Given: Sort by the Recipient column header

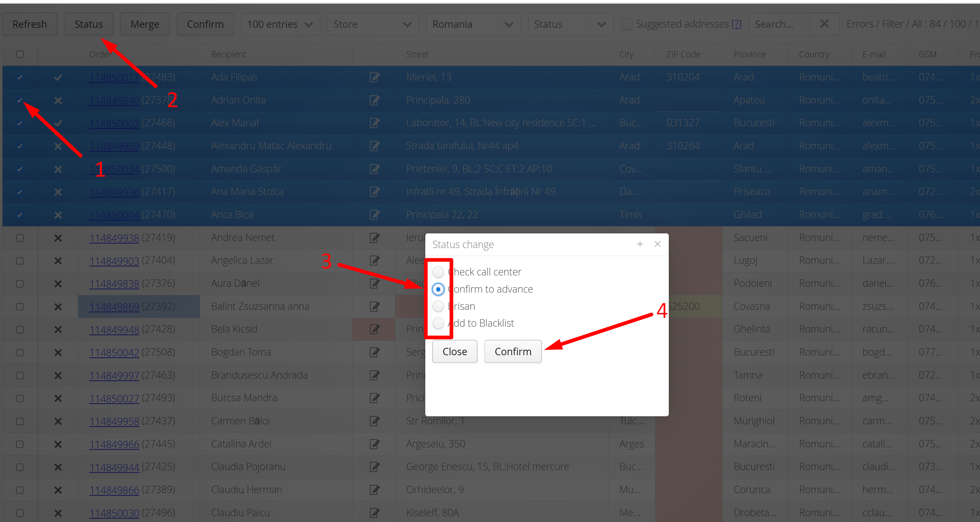Looking at the screenshot, I should pyautogui.click(x=229, y=55).
